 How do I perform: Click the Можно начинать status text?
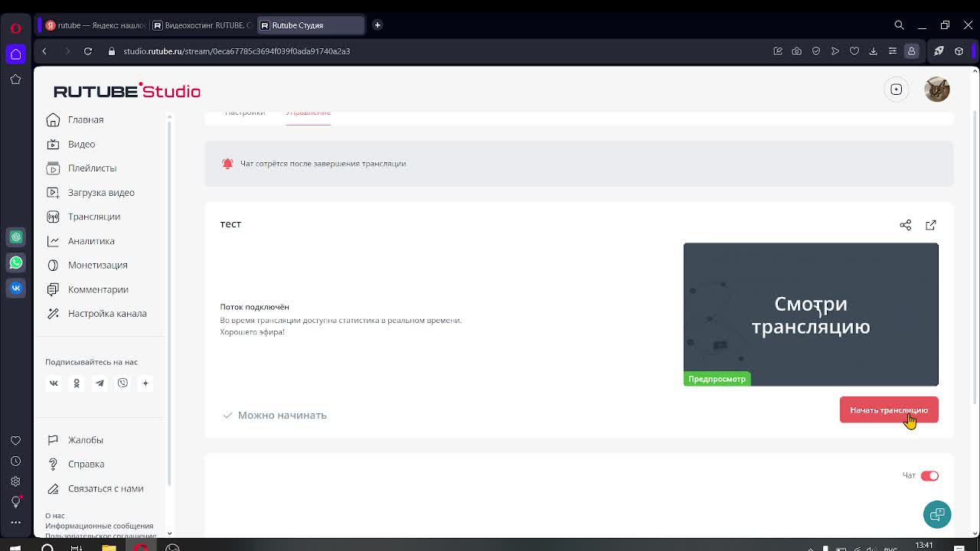(x=282, y=415)
